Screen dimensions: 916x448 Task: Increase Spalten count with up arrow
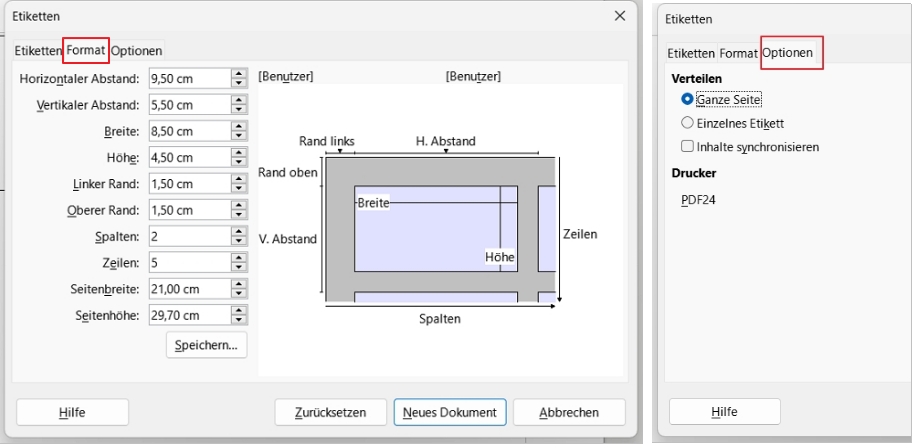(x=238, y=231)
